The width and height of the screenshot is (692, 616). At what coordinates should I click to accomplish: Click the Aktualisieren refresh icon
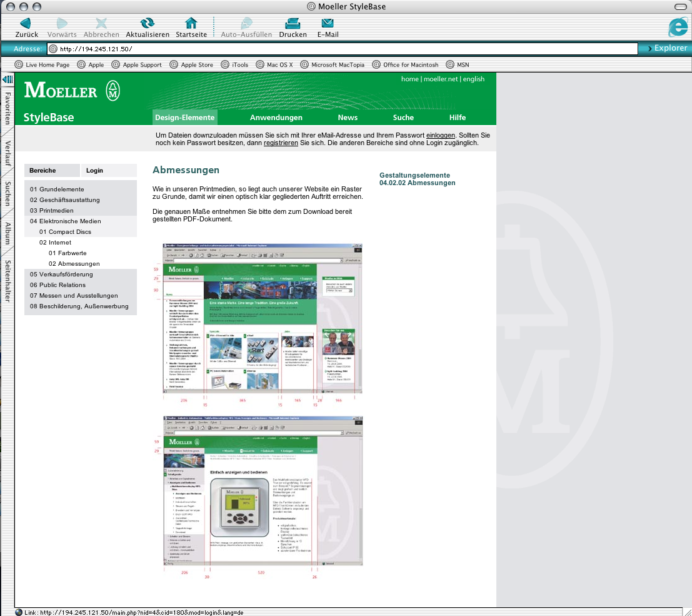coord(148,24)
